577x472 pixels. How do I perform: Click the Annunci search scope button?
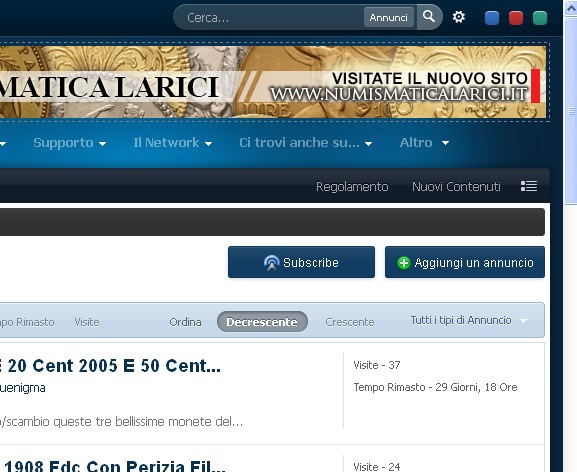click(389, 17)
